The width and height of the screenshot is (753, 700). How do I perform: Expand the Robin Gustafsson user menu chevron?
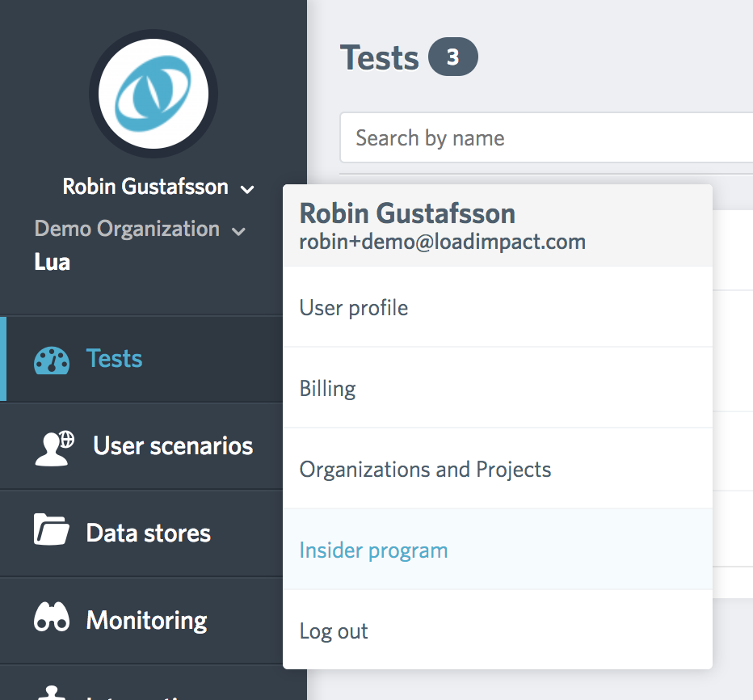tap(247, 189)
